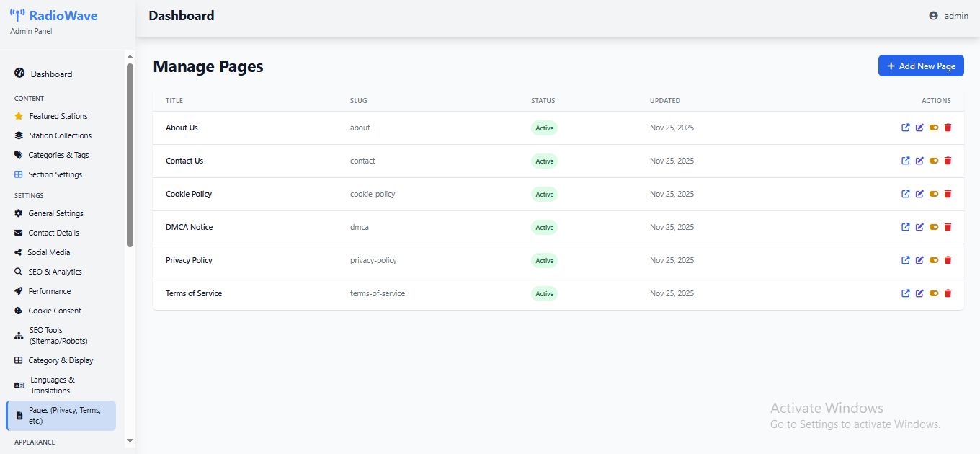Screen dimensions: 980x454
Task: Go to SEO & Analytics settings
Action: tap(55, 272)
